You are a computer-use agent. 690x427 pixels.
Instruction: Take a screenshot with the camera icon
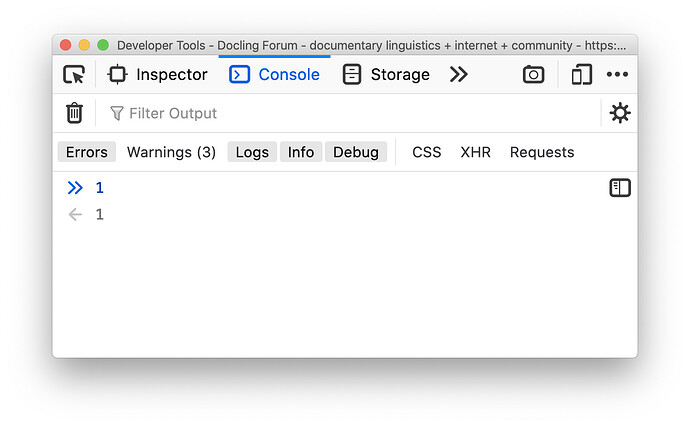click(533, 74)
